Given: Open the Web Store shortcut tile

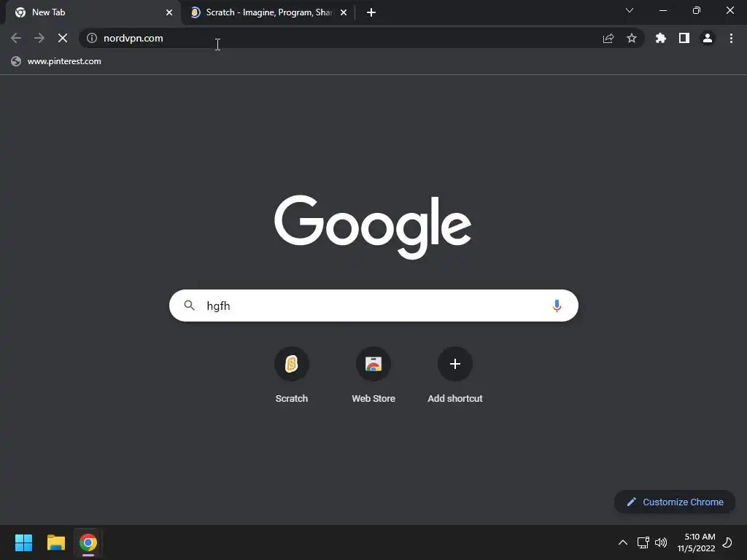Looking at the screenshot, I should tap(373, 376).
